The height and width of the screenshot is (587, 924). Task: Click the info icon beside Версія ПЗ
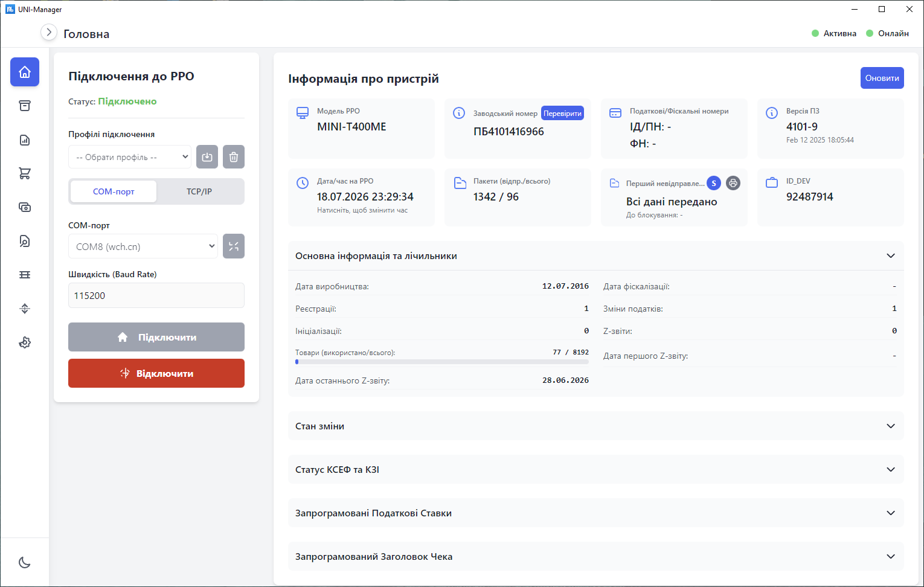point(772,113)
